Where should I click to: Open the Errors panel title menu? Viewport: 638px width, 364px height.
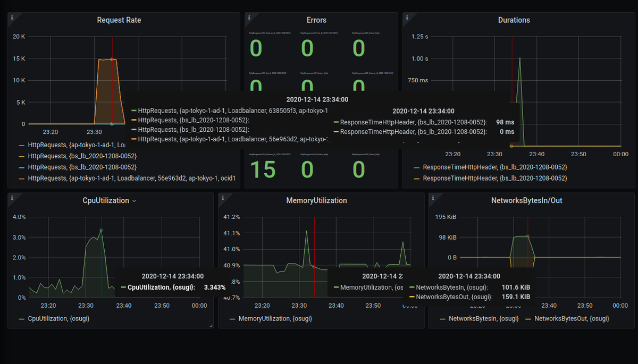pyautogui.click(x=316, y=20)
